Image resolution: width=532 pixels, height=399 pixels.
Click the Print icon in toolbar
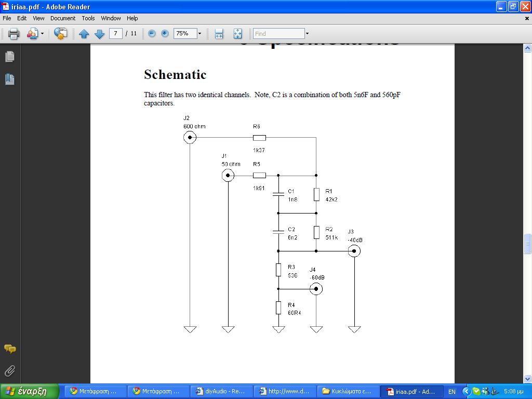14,34
